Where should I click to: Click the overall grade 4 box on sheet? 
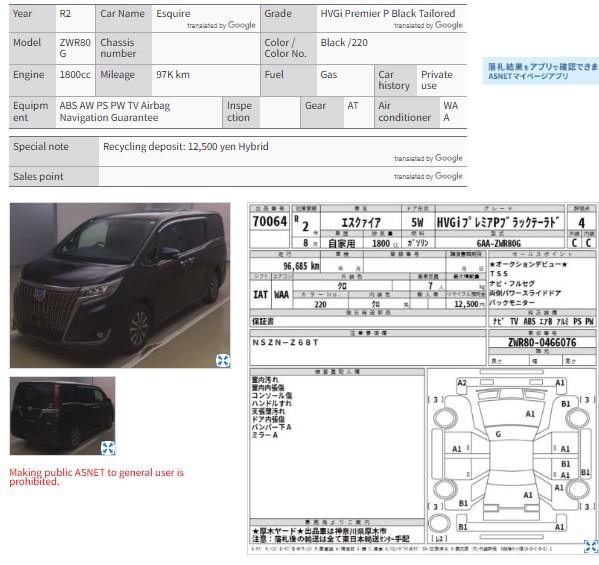point(581,222)
